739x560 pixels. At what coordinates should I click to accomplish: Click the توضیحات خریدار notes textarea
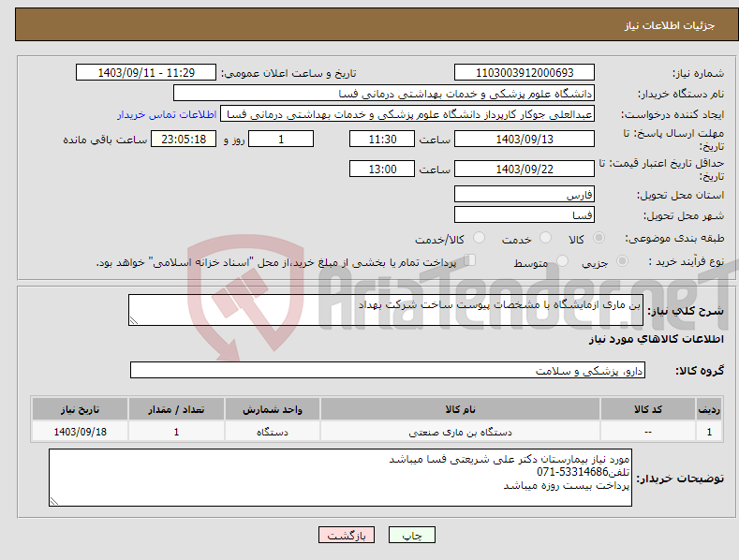[x=340, y=478]
